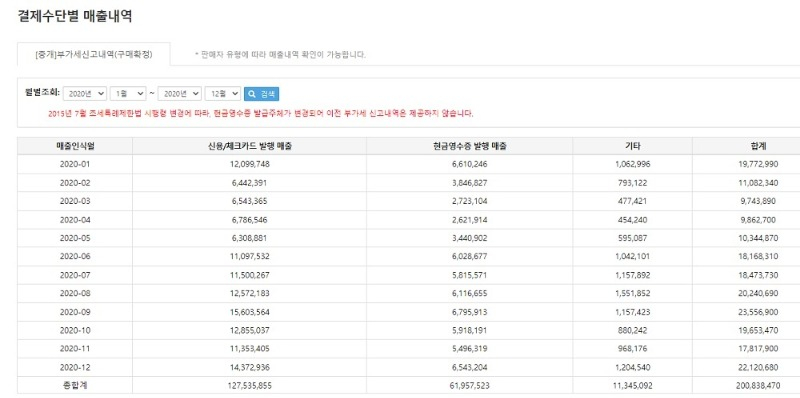
Task: Select the 2020-08 row label
Action: click(75, 293)
